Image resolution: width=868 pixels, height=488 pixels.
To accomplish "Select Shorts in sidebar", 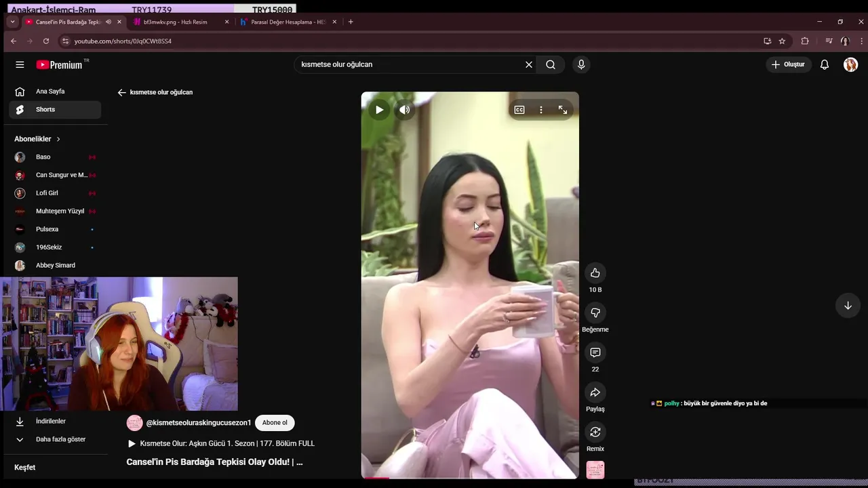I will (x=55, y=110).
